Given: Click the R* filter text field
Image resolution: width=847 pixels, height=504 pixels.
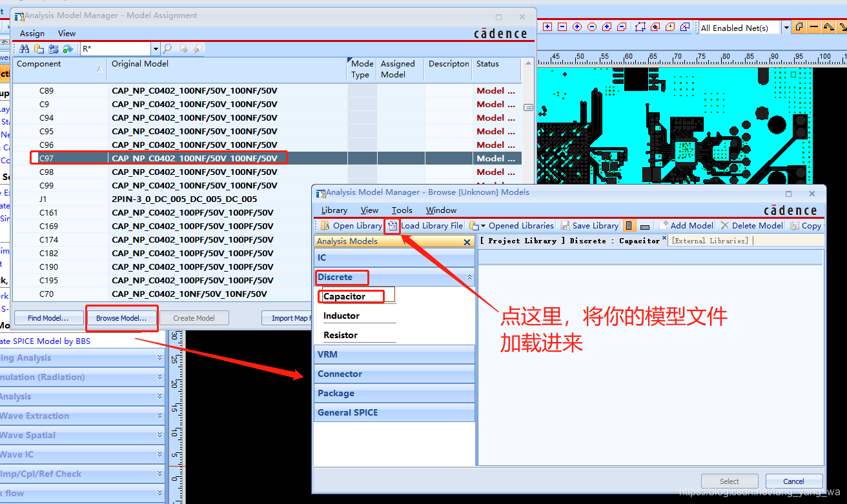Looking at the screenshot, I should tap(116, 49).
